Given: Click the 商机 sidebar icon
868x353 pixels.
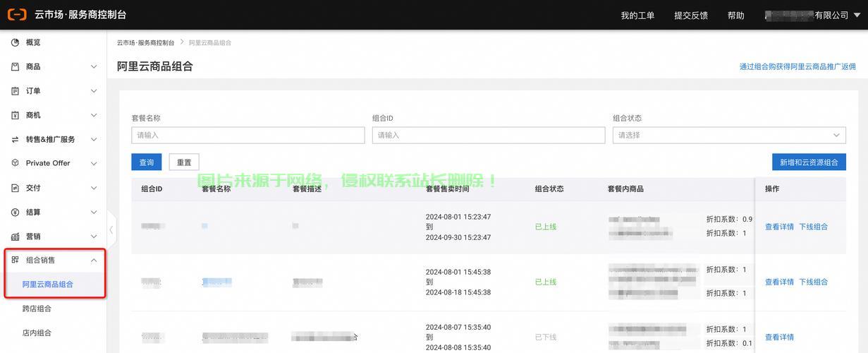Looking at the screenshot, I should click(x=16, y=115).
